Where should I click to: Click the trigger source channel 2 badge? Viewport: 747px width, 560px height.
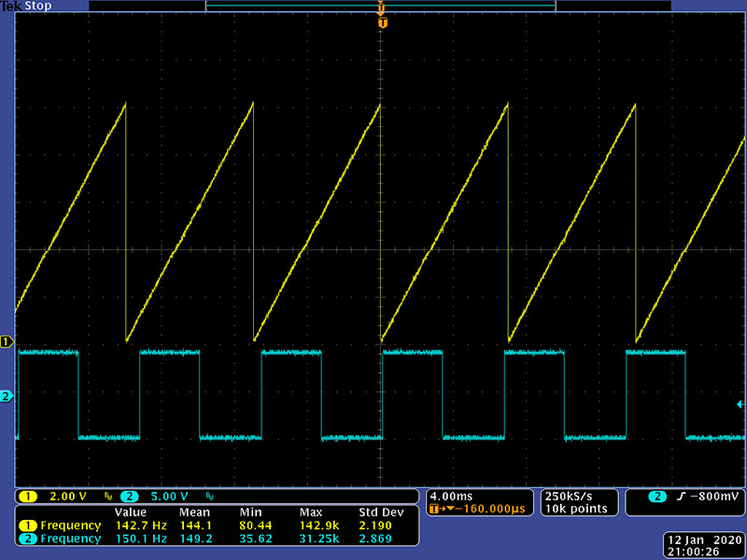click(656, 496)
